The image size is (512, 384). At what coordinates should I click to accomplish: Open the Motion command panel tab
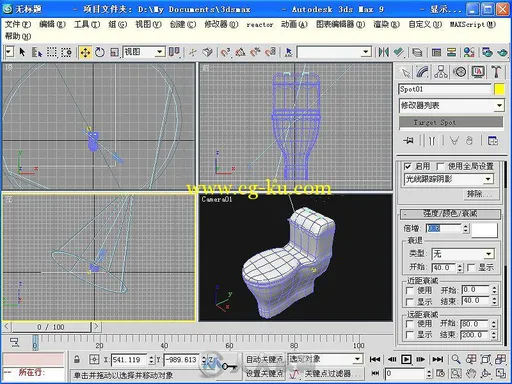pos(460,72)
